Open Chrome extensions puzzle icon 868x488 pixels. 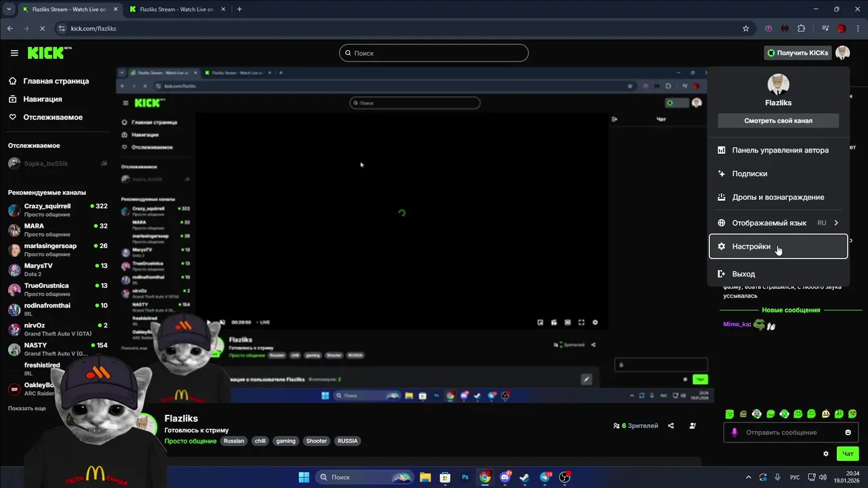point(802,28)
